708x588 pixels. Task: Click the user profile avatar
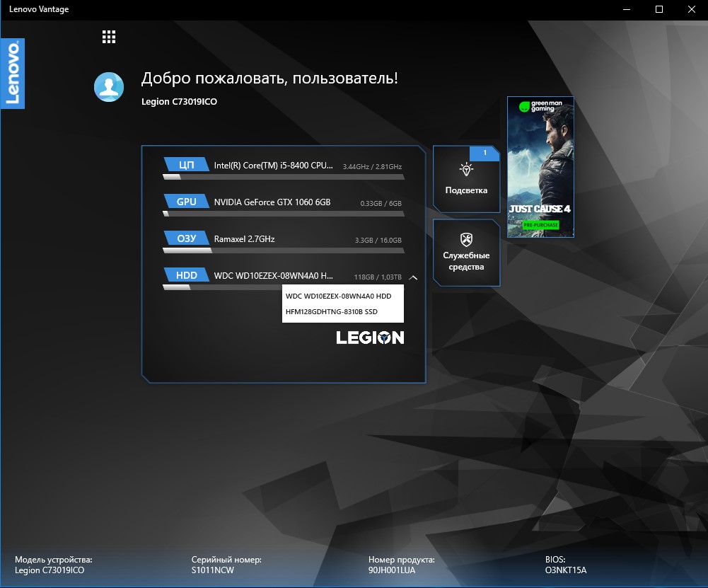click(x=109, y=87)
